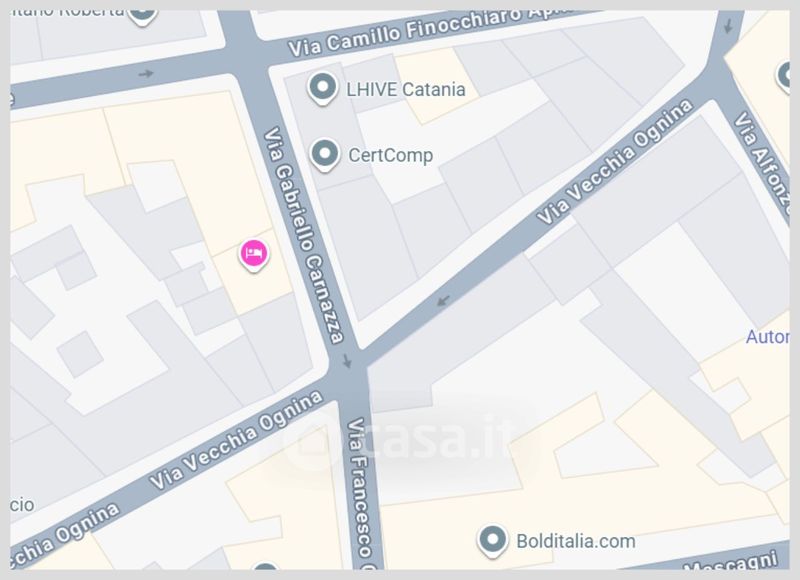Open the Bolditalia.com label

[x=576, y=541]
